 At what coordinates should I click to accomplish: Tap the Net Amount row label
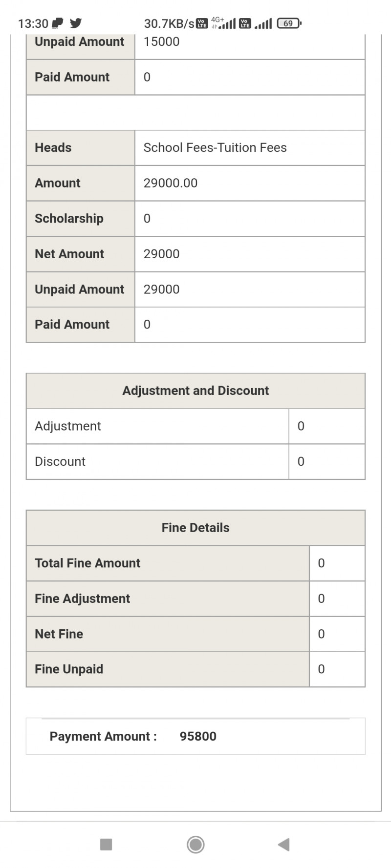pyautogui.click(x=69, y=254)
